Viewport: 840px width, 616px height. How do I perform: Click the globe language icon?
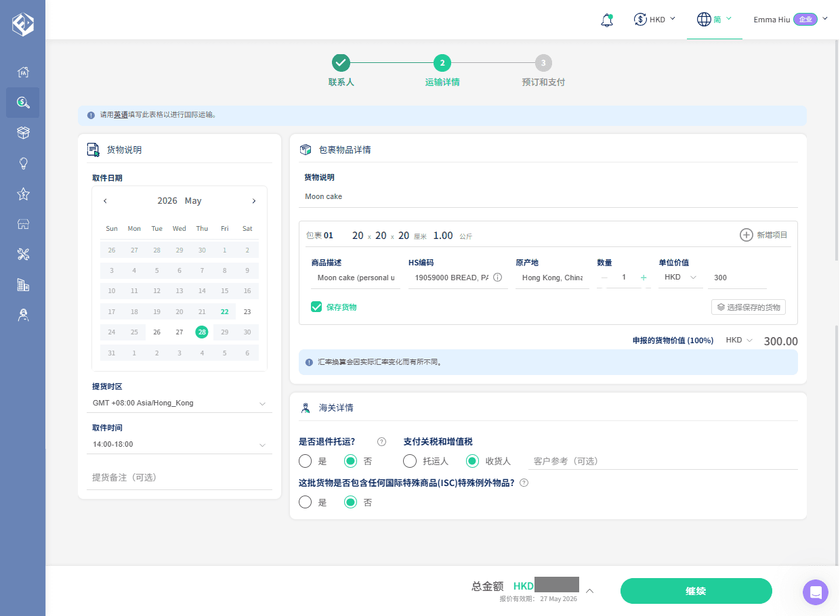[704, 19]
